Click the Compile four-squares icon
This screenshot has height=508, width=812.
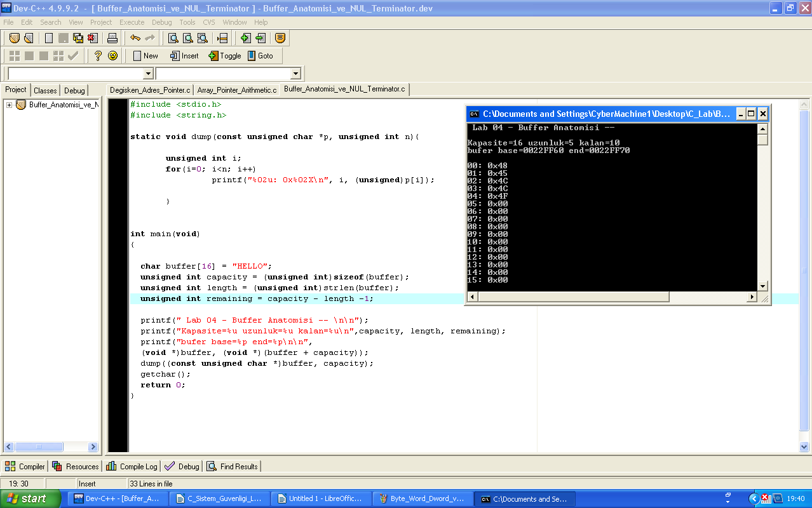click(x=15, y=56)
